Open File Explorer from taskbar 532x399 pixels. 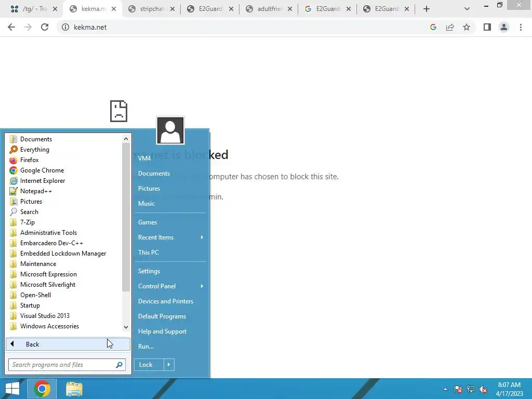click(74, 389)
